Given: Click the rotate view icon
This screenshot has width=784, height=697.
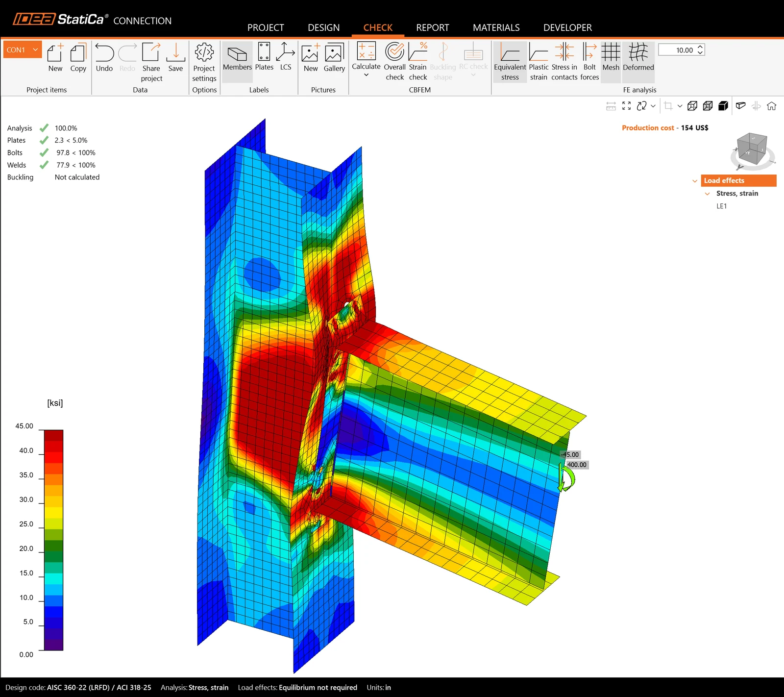Looking at the screenshot, I should (x=641, y=106).
